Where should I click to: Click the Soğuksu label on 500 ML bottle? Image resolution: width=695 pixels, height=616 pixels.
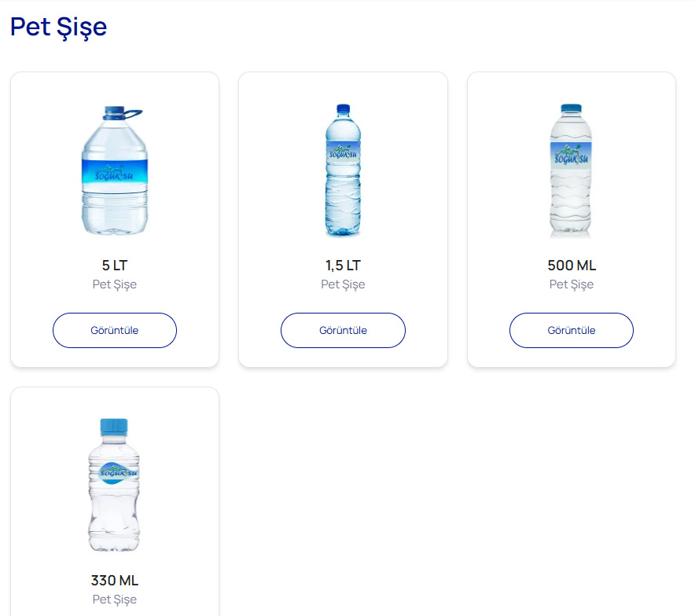[x=571, y=155]
